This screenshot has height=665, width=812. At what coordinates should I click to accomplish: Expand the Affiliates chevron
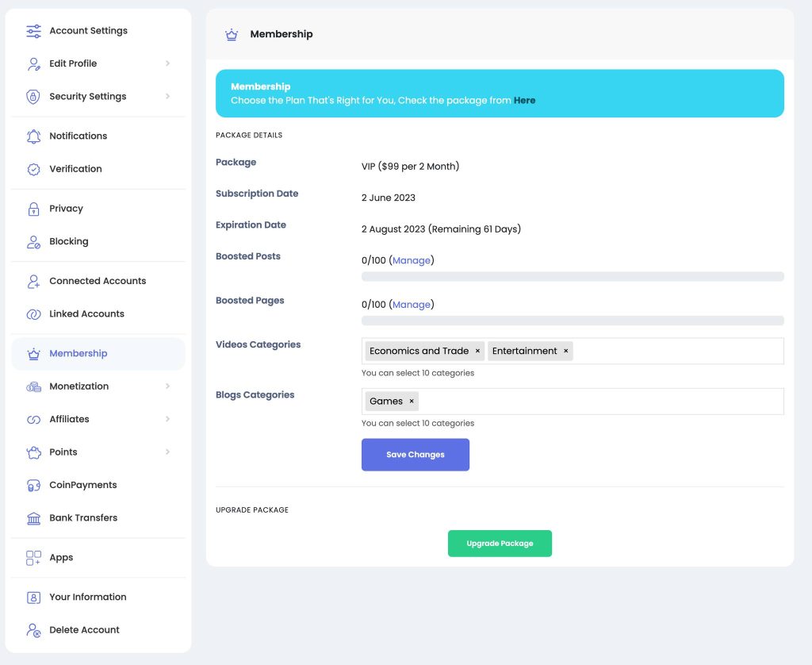click(167, 419)
